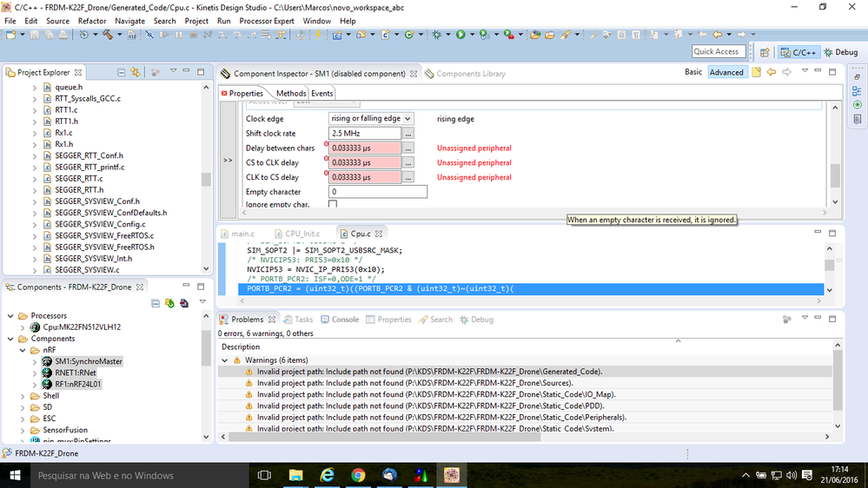Click the Windows Start button
Screen dimensions: 868x488
pos(15,475)
